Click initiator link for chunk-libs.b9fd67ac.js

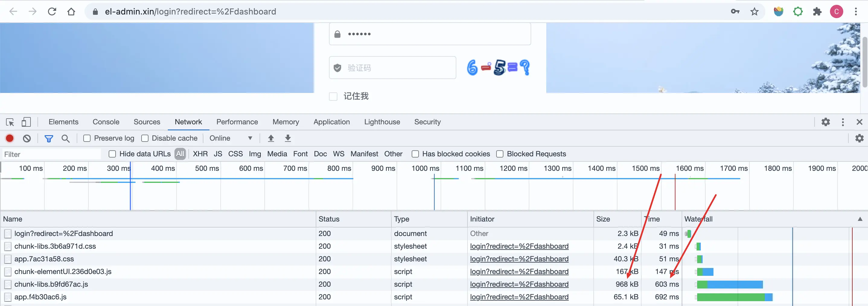[519, 284]
